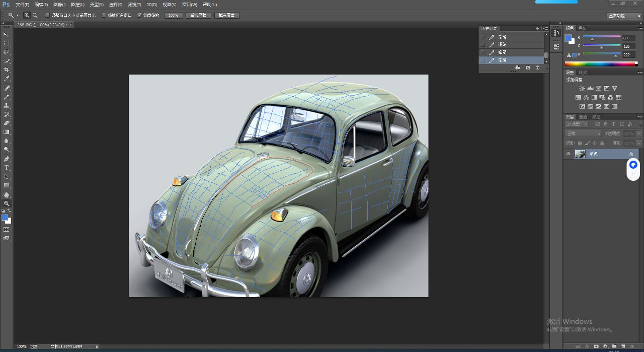Select the Eraser tool

(7, 123)
